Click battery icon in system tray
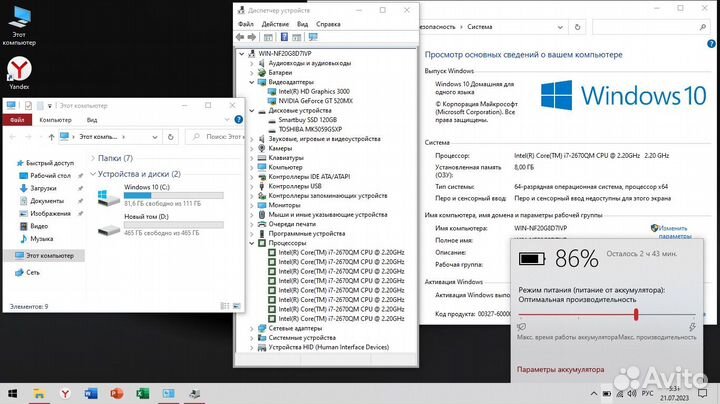Screen dimensions: 720x404 607,393
